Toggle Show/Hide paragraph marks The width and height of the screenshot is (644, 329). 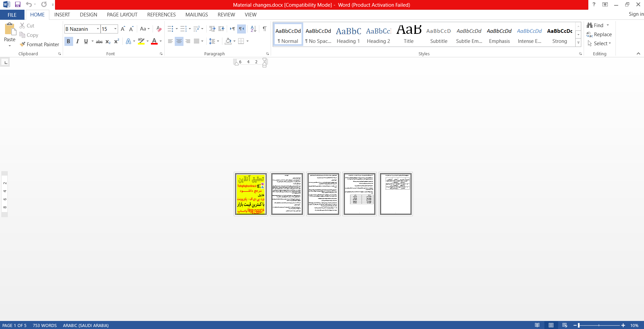pos(265,29)
